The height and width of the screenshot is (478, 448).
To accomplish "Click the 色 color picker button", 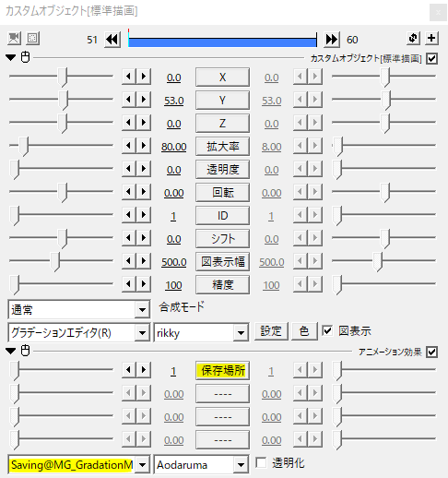I will [x=304, y=331].
